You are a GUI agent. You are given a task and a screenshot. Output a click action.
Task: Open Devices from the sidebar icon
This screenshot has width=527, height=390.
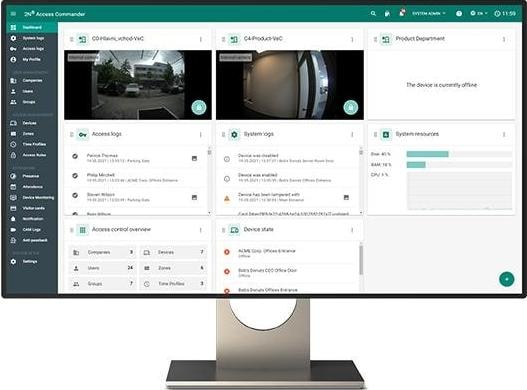[13, 123]
